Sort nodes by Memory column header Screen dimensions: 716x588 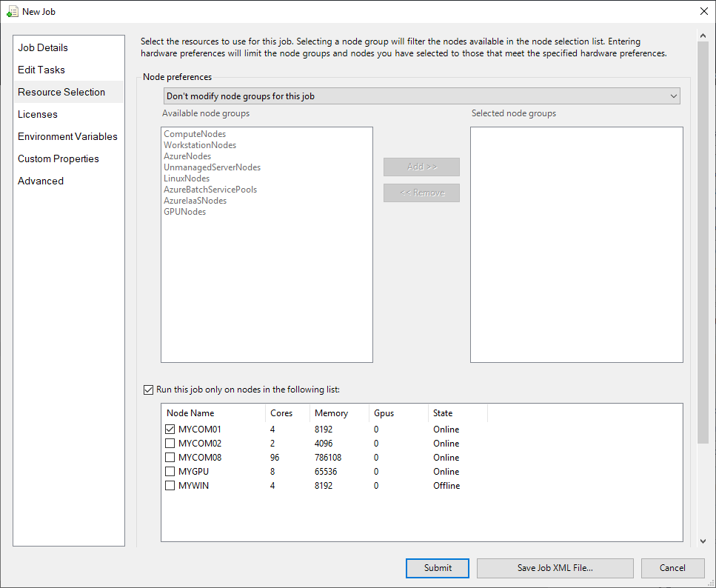point(331,413)
